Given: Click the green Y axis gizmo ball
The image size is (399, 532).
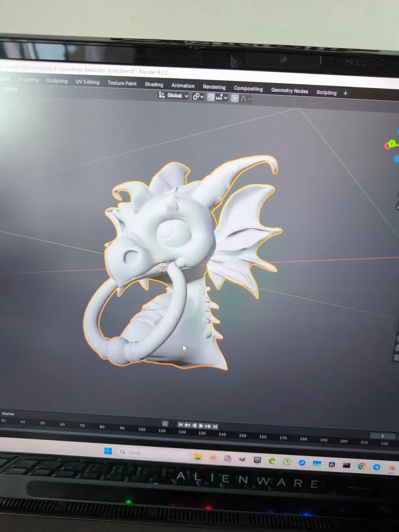Looking at the screenshot, I should [x=392, y=143].
